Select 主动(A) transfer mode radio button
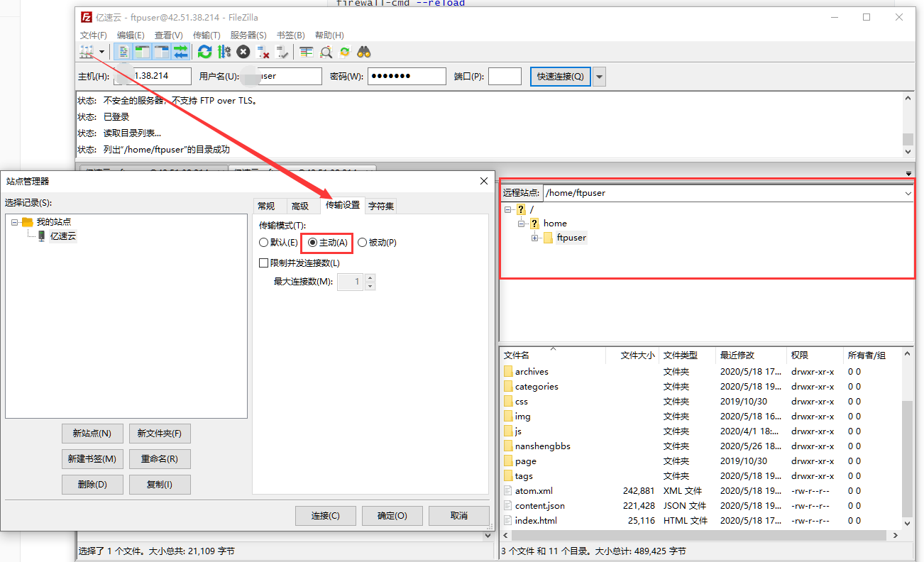 [312, 242]
